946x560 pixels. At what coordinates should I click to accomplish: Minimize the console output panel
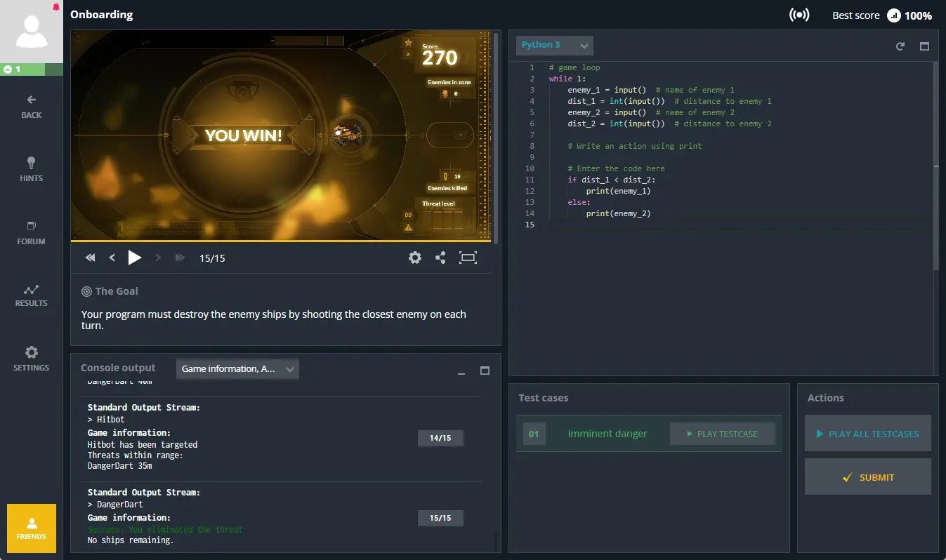click(461, 373)
